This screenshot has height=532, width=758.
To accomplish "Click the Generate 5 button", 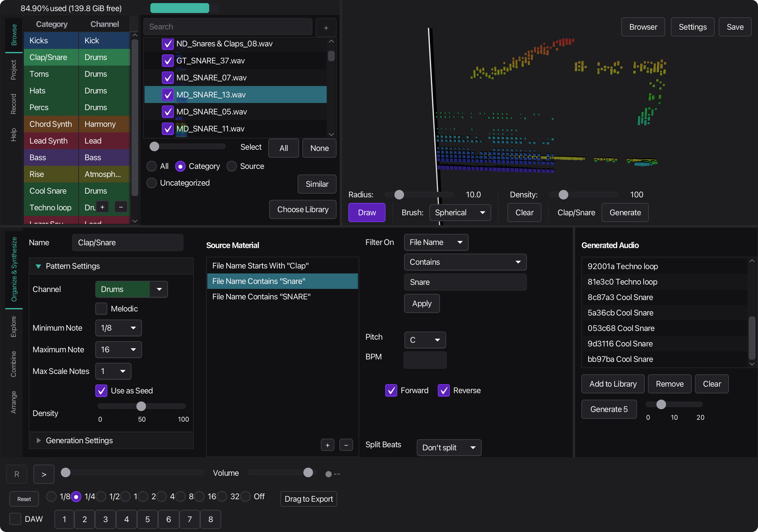I will (x=609, y=409).
